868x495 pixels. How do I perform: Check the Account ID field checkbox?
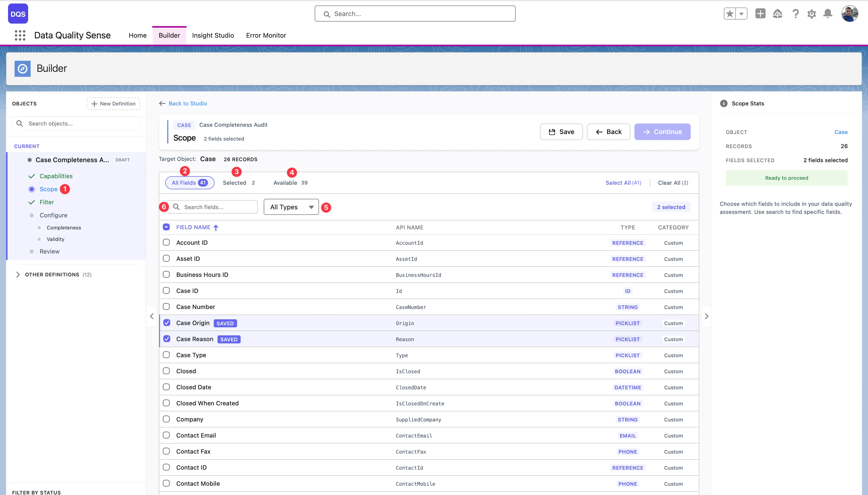(166, 242)
